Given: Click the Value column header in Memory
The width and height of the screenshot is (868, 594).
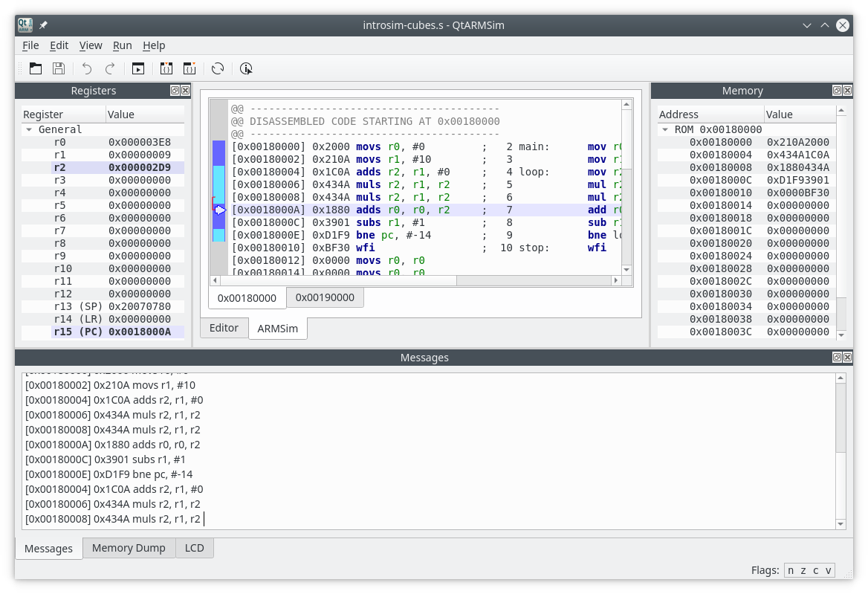Looking at the screenshot, I should click(x=800, y=114).
